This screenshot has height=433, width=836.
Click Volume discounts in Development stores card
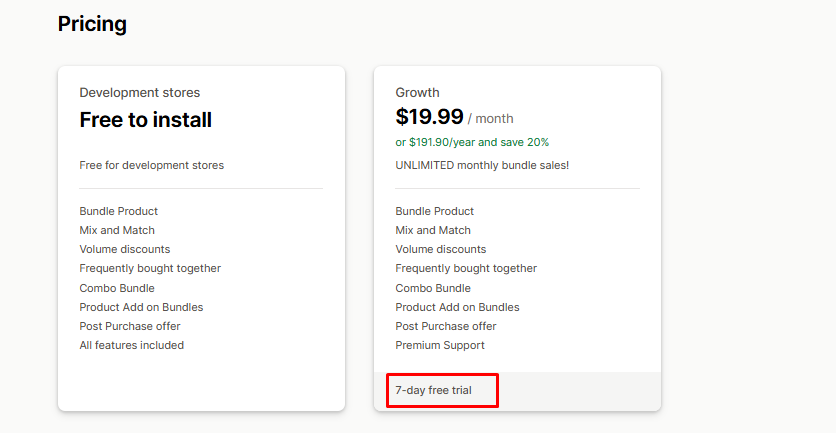[x=125, y=250]
